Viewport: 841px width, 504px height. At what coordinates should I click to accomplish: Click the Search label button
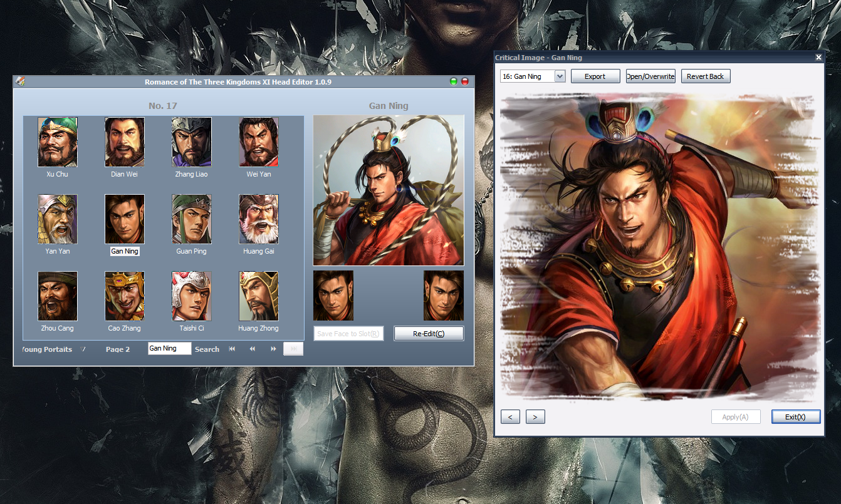point(207,349)
